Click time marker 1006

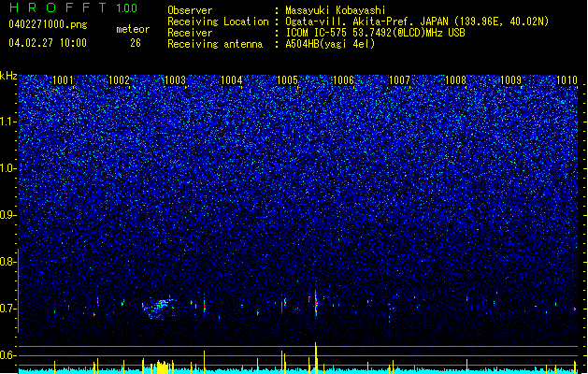coord(343,80)
